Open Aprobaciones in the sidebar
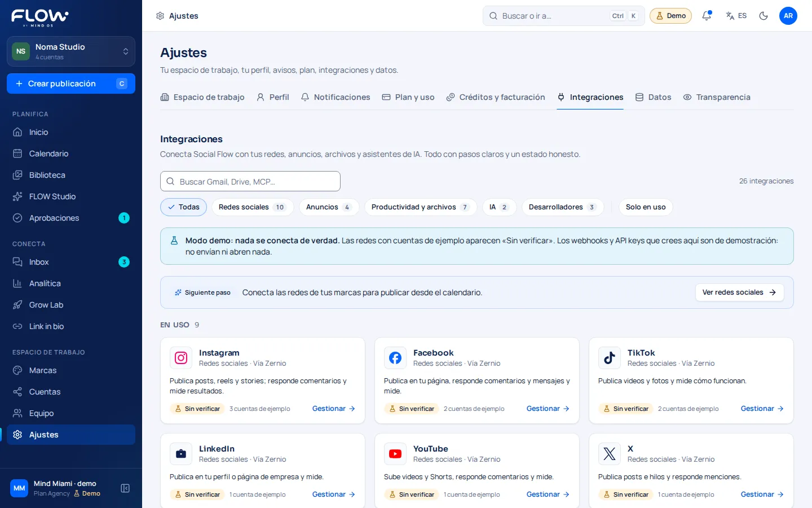 71,218
